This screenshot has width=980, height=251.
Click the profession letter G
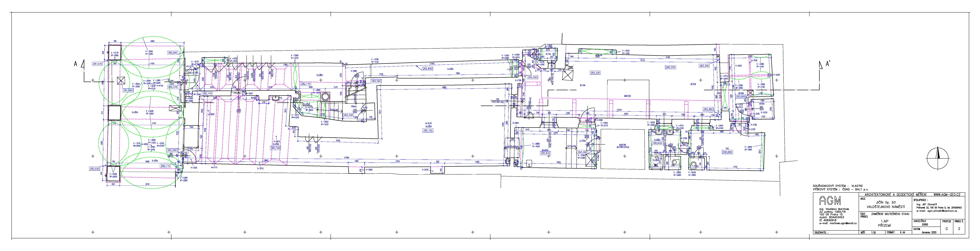coord(947,229)
